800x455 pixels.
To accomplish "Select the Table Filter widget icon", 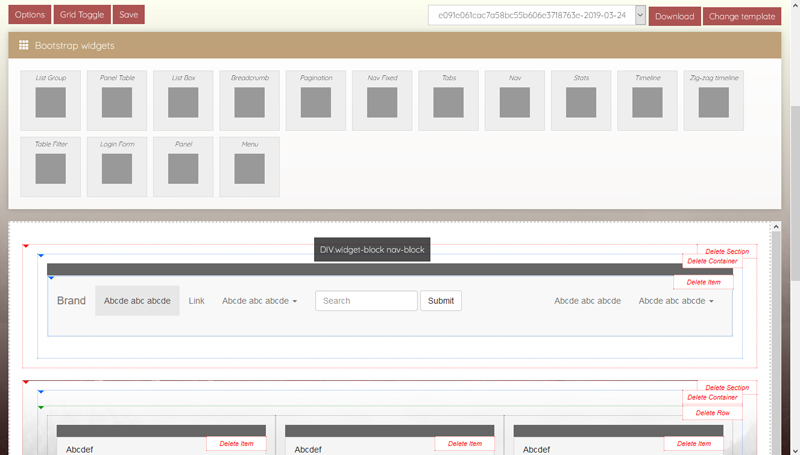I will [50, 168].
